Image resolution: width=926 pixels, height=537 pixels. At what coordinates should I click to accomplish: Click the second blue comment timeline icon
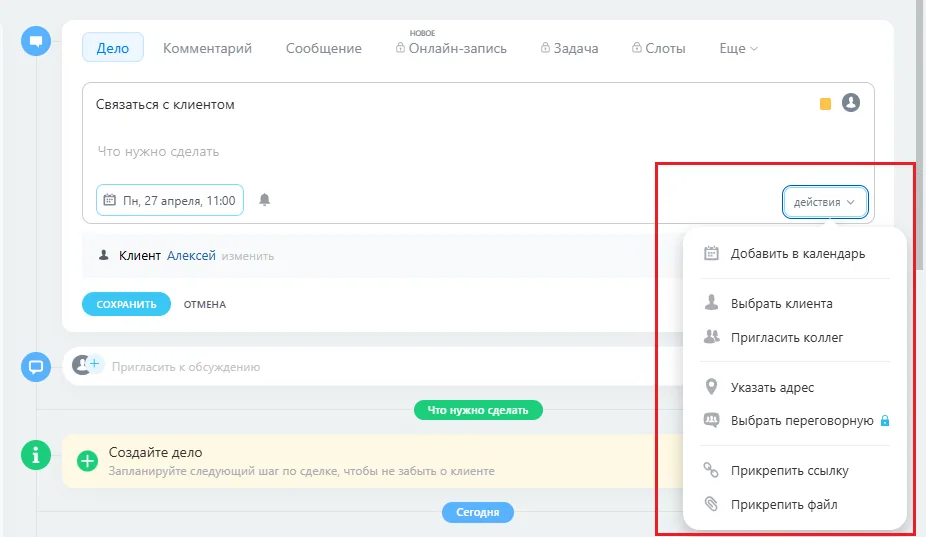click(36, 367)
